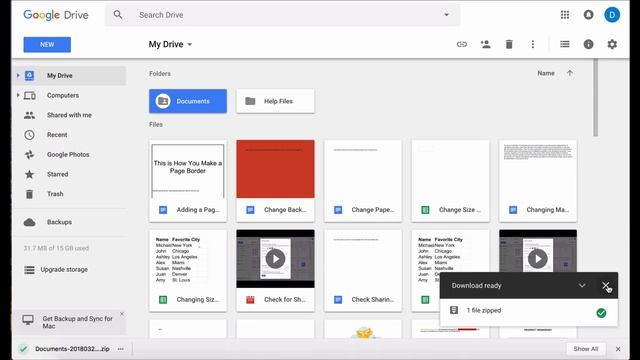The height and width of the screenshot is (360, 640).
Task: Open the Settings gear
Action: pos(612,44)
